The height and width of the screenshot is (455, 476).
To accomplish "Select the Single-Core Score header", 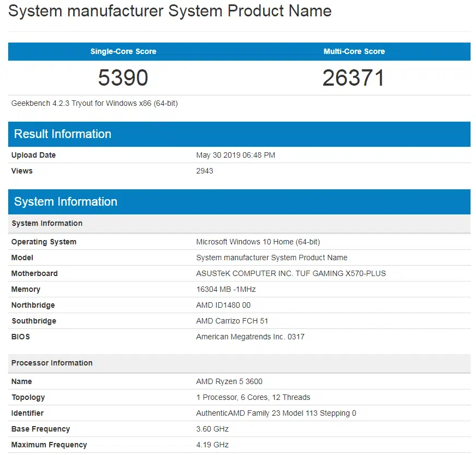I will [x=123, y=51].
